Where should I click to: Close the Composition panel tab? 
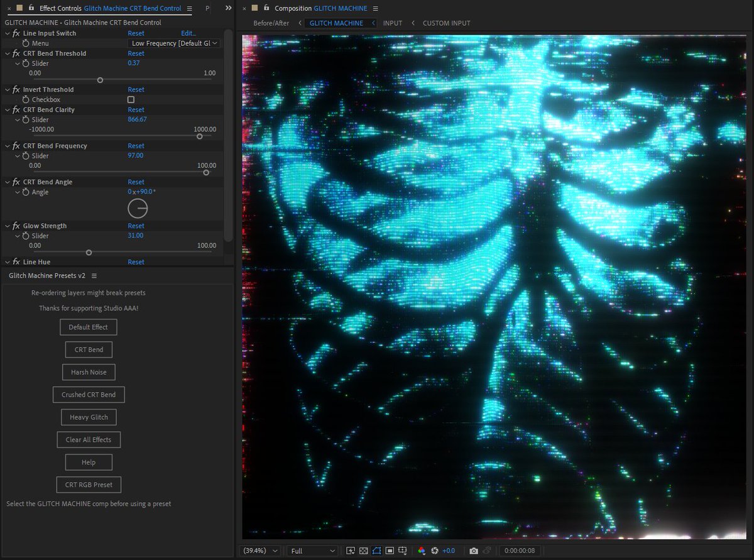click(x=244, y=9)
